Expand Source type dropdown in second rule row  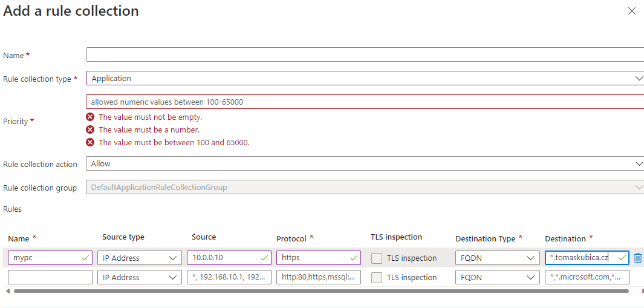139,277
